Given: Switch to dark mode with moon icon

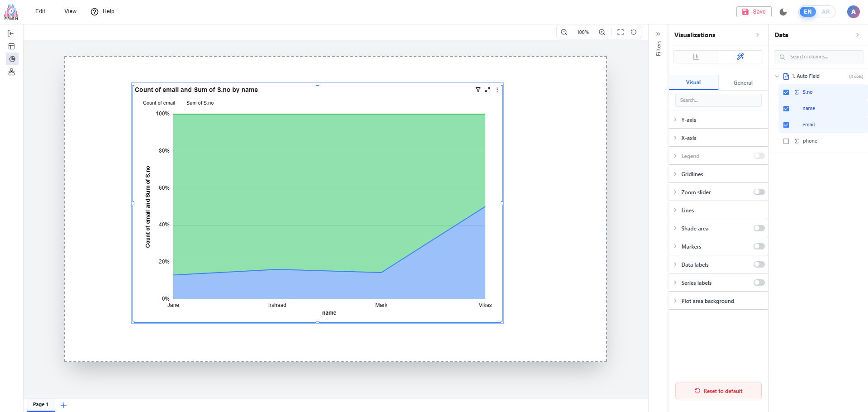Looking at the screenshot, I should (783, 12).
